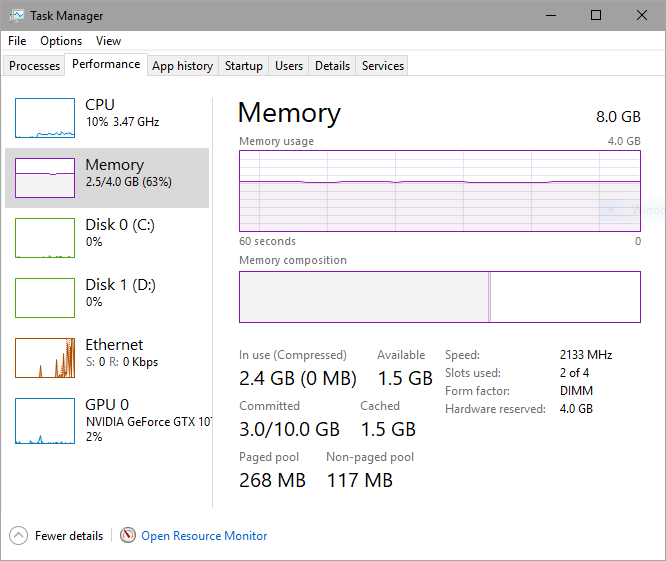Viewport: 666px width, 561px height.
Task: Click the Resource Monitor gauge icon
Action: pyautogui.click(x=128, y=535)
